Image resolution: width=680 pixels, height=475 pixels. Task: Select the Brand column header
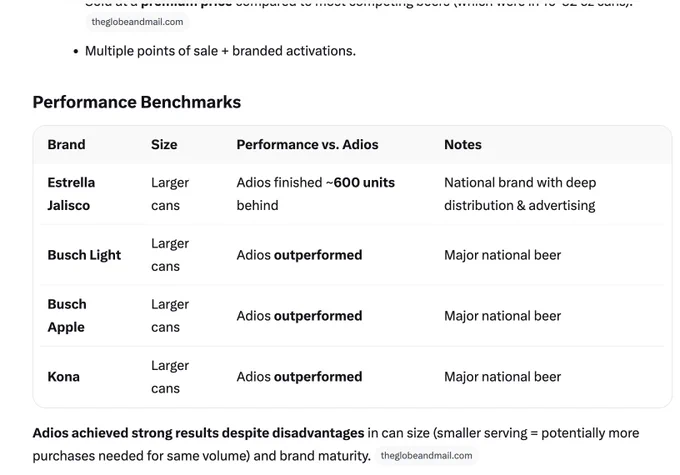[x=66, y=144]
